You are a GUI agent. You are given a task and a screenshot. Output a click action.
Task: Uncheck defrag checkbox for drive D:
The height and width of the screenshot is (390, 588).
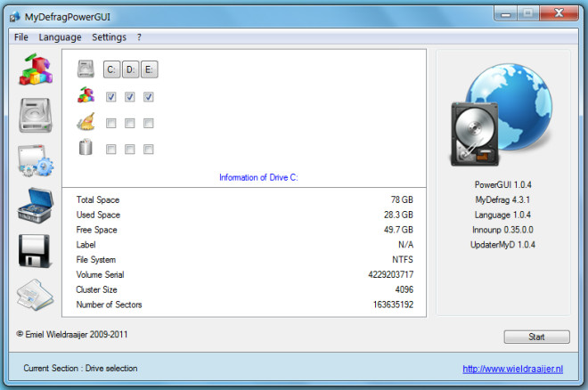[x=130, y=97]
